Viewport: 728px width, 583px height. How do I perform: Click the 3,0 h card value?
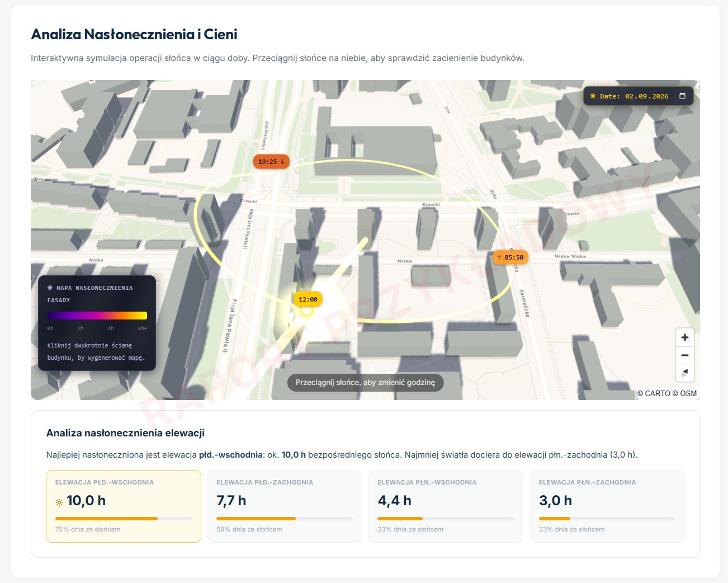555,501
